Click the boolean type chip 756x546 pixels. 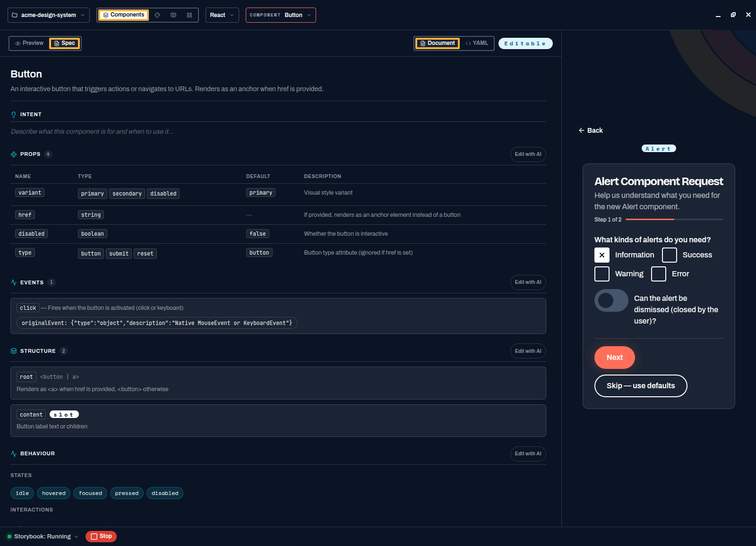[x=93, y=234]
